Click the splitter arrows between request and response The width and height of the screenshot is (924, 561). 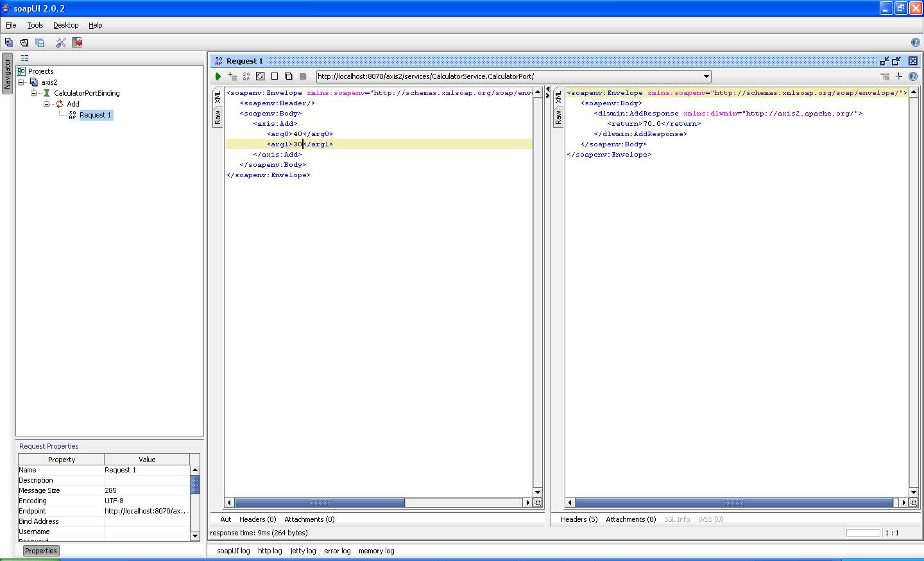[548, 92]
